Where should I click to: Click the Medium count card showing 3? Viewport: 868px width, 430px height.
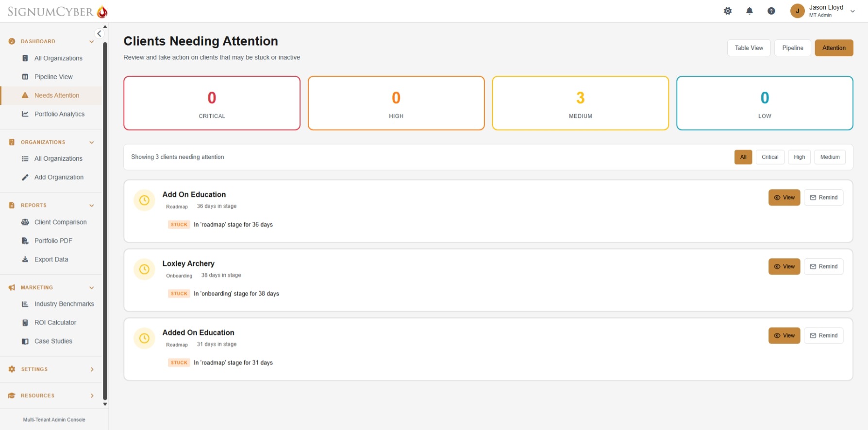[x=580, y=103]
